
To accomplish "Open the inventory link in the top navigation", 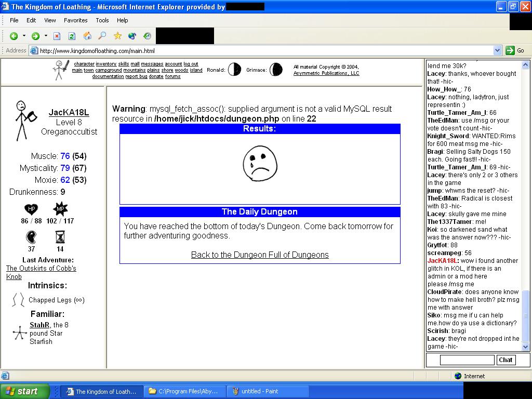I will (x=106, y=64).
